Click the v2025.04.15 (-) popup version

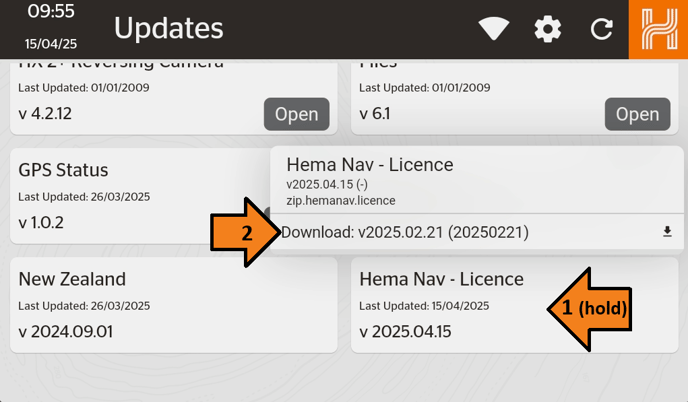pyautogui.click(x=327, y=184)
